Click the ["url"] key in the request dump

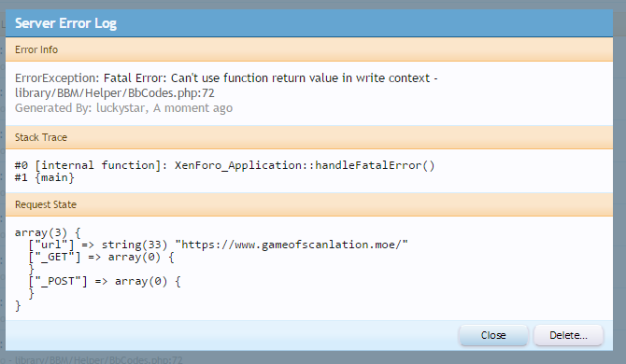coord(51,245)
